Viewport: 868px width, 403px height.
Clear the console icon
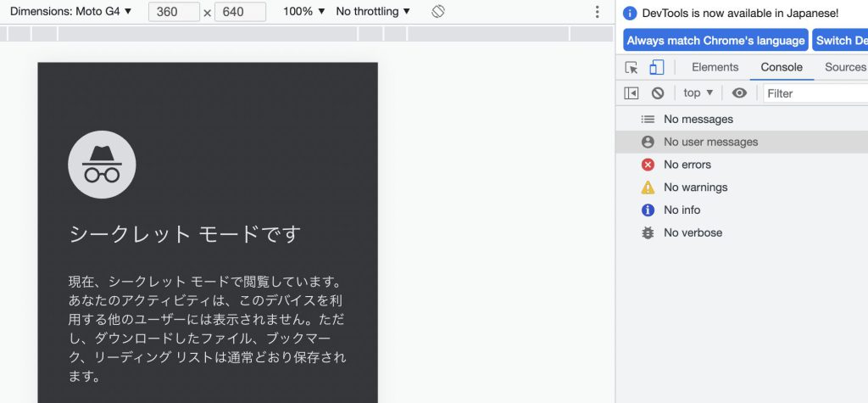[x=658, y=93]
